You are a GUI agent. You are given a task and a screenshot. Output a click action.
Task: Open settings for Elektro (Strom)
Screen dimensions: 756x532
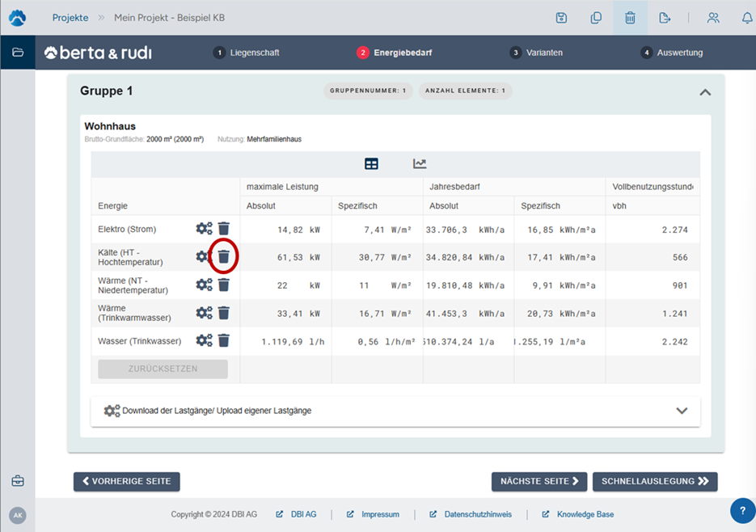(204, 229)
